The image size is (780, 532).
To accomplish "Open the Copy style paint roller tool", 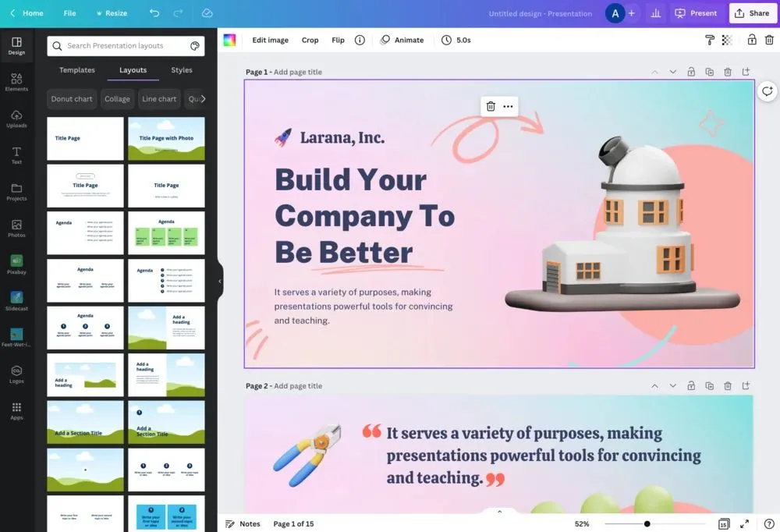I will pyautogui.click(x=710, y=40).
